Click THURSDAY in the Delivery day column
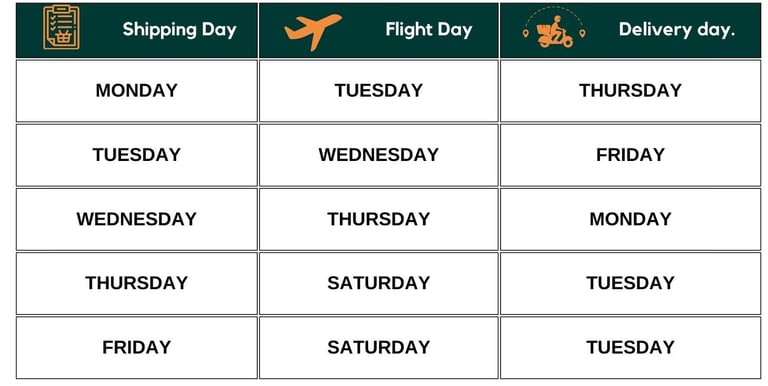 coord(630,91)
